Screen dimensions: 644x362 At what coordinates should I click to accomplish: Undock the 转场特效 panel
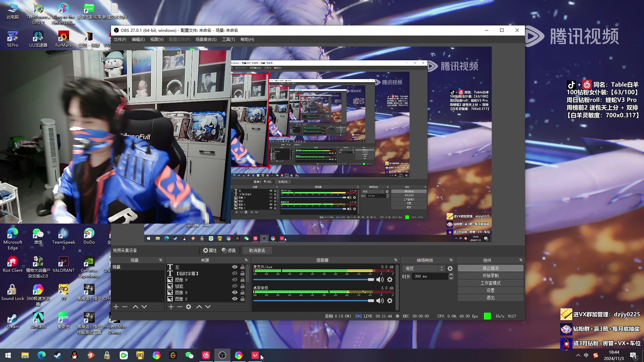(451, 260)
